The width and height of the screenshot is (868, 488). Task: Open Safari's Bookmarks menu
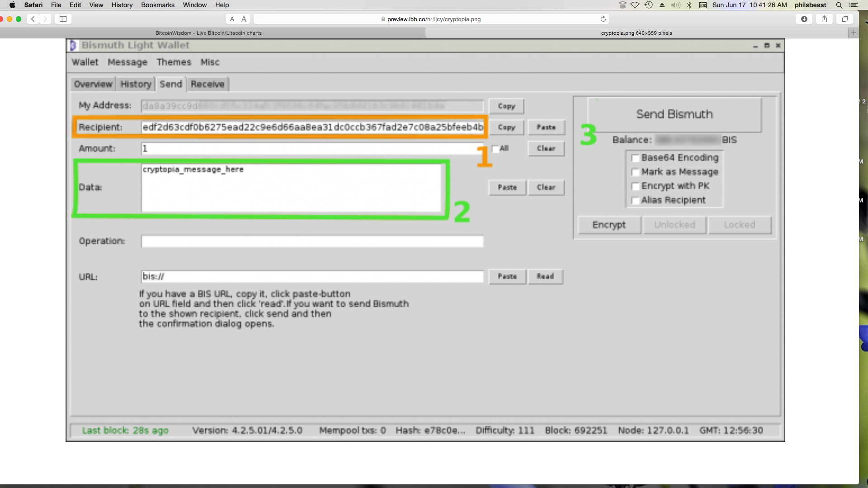(x=158, y=5)
